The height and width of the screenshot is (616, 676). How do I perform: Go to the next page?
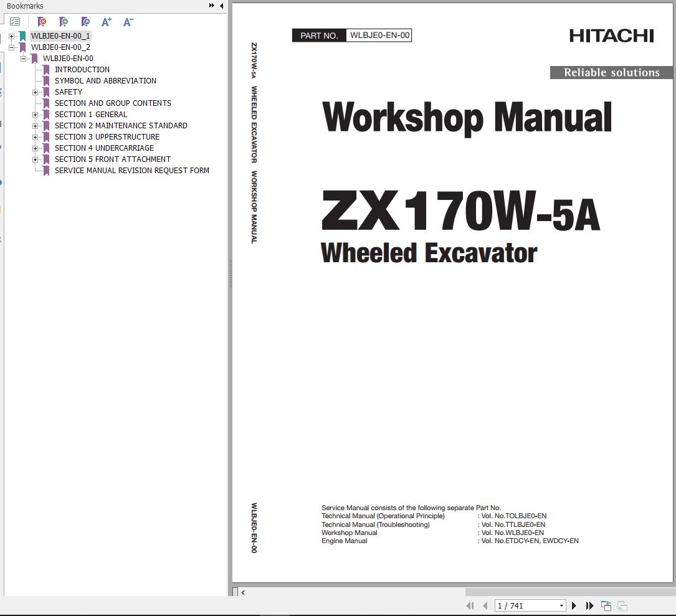pyautogui.click(x=574, y=605)
